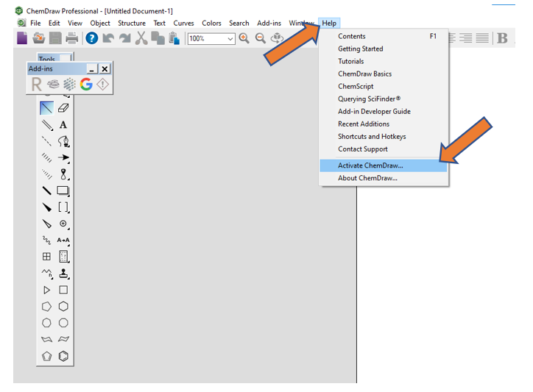The height and width of the screenshot is (392, 533).
Task: Select the Eraser tool
Action: click(63, 108)
